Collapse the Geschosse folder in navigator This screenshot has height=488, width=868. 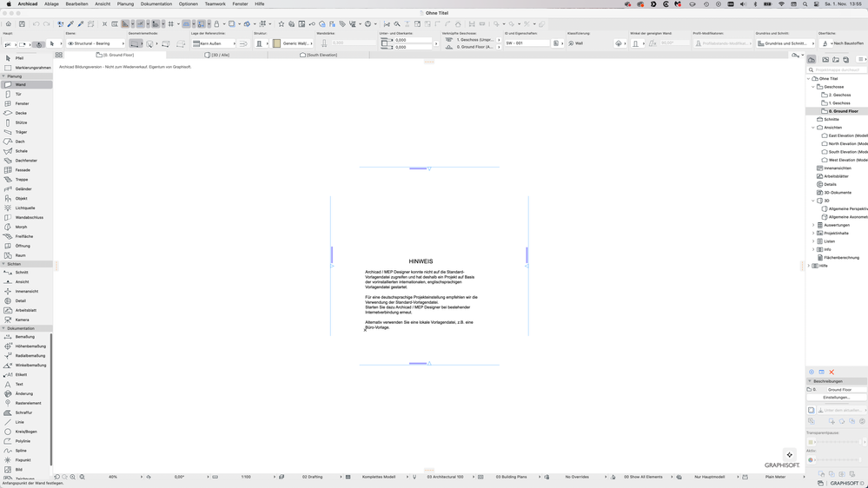tap(813, 87)
